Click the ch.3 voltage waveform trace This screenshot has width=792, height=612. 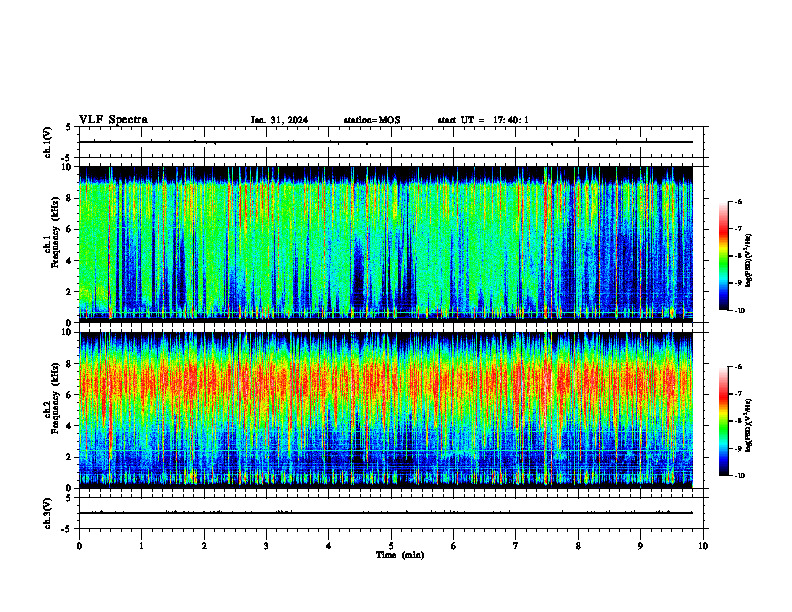[386, 513]
